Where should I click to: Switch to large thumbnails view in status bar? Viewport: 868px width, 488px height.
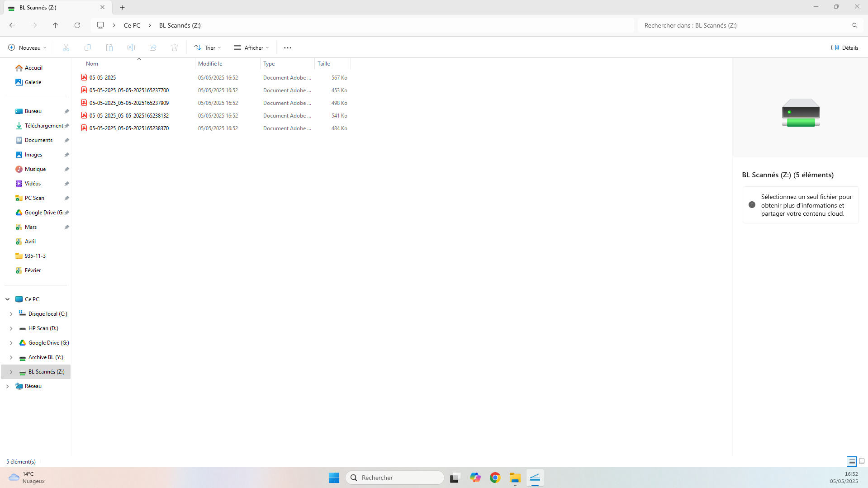862,461
